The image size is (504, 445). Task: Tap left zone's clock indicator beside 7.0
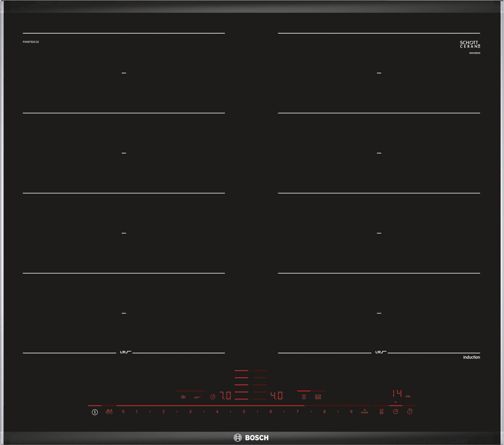click(x=213, y=397)
